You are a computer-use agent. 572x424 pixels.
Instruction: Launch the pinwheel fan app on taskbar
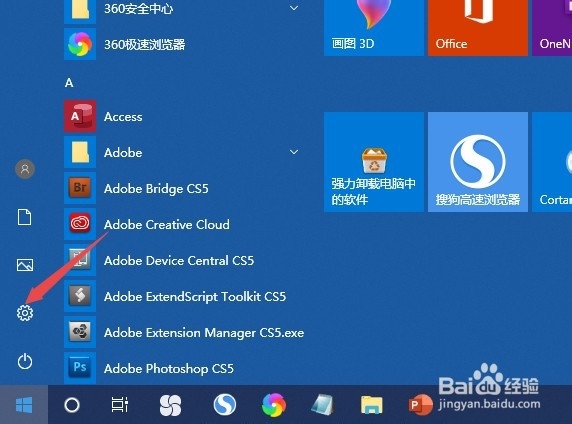[x=170, y=405]
